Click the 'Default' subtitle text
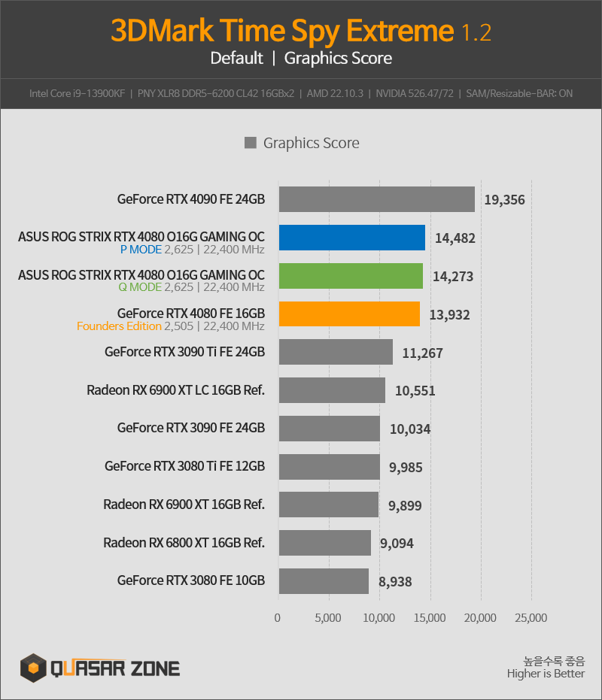This screenshot has width=602, height=700. point(236,58)
